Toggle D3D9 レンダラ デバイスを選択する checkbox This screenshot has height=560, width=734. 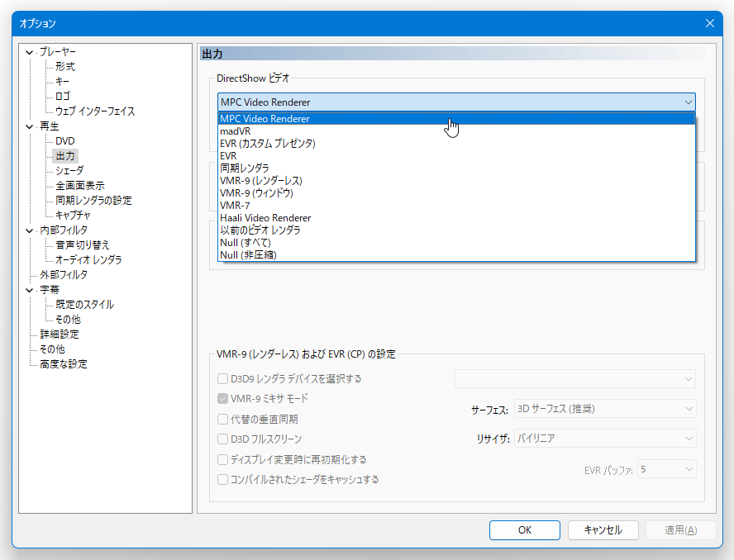click(223, 378)
